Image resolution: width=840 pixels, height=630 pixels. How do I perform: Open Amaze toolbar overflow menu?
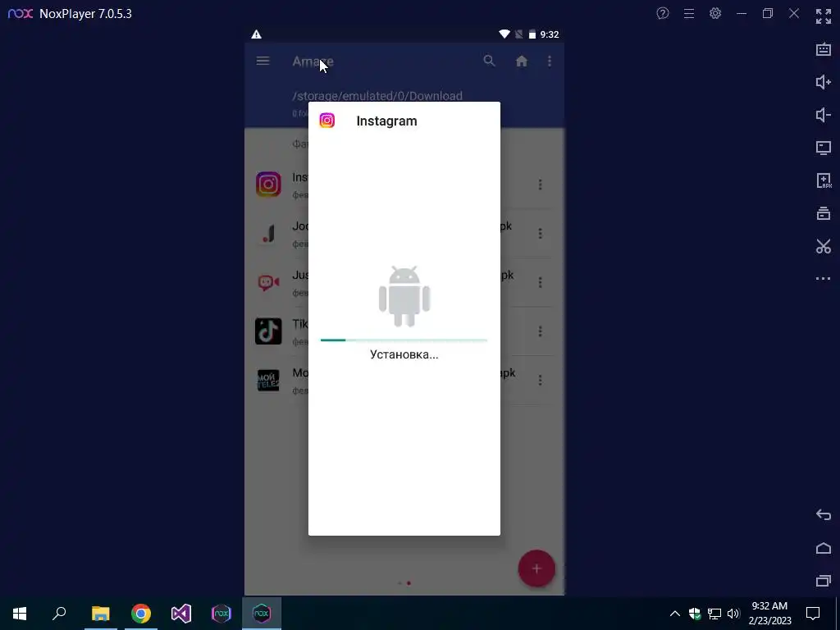pyautogui.click(x=549, y=61)
